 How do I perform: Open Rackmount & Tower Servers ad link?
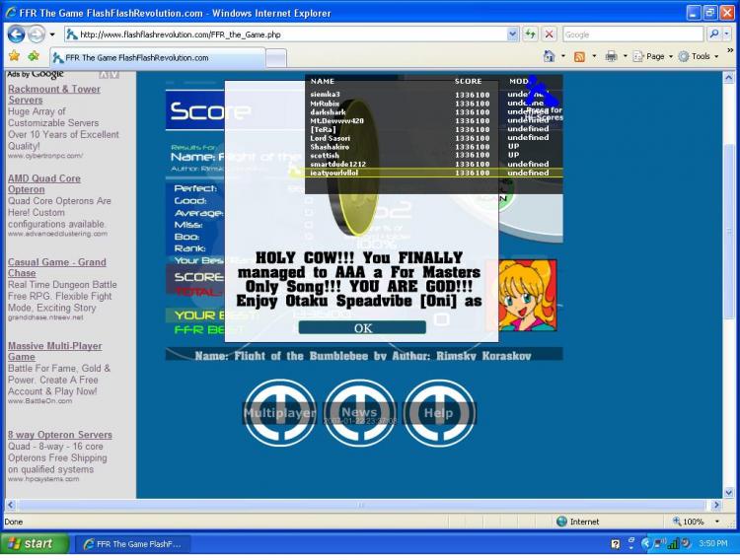click(54, 95)
